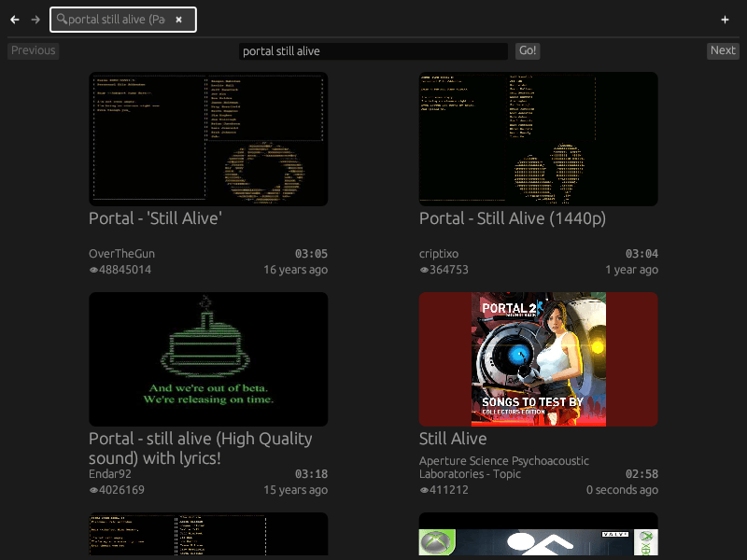The width and height of the screenshot is (747, 560).
Task: Click the 02:58 duration text
Action: [641, 474]
